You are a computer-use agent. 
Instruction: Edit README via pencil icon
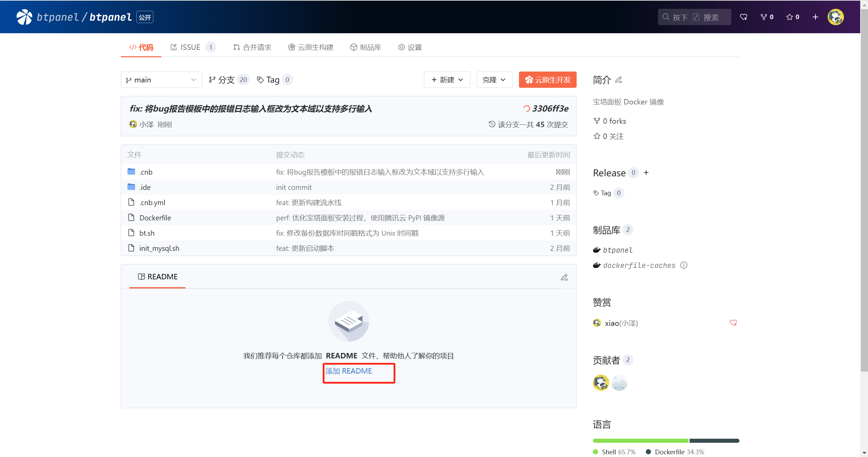click(x=564, y=277)
